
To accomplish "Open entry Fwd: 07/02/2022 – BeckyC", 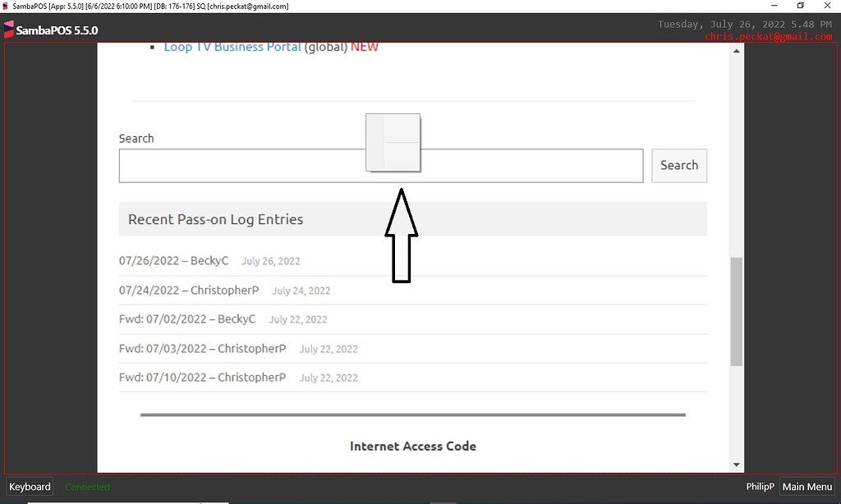I will [187, 319].
